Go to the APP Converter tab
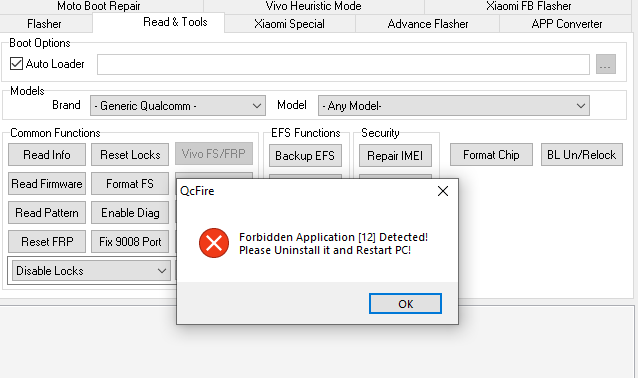638x378 pixels. pyautogui.click(x=566, y=24)
